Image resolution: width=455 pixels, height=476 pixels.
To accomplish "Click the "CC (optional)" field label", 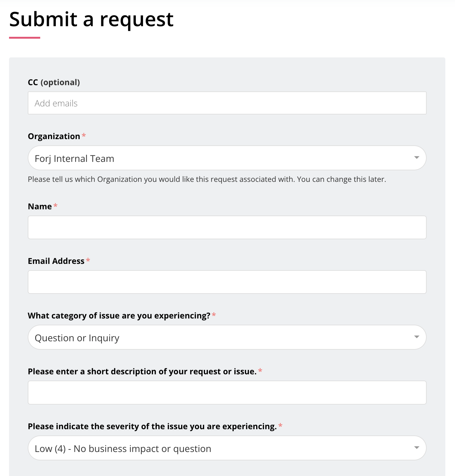I will pos(54,82).
